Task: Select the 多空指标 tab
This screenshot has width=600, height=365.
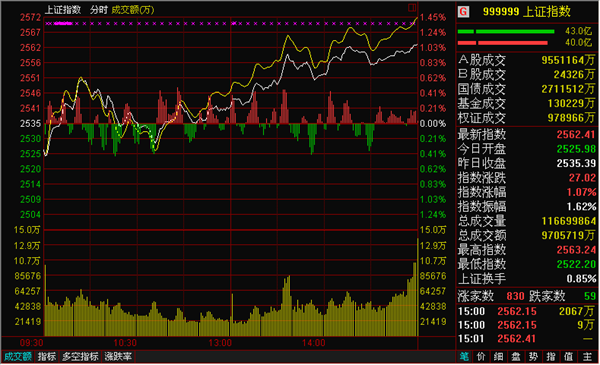Action: point(80,357)
